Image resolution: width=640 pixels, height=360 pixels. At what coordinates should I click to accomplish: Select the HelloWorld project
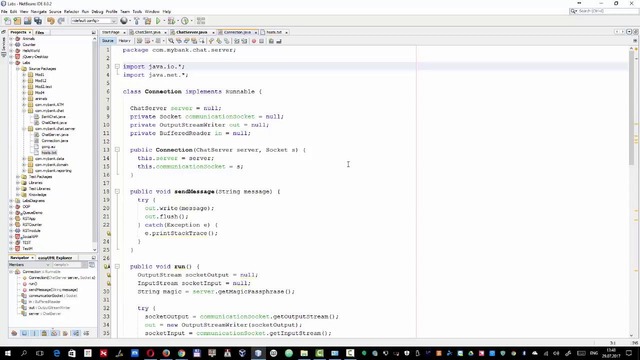tap(31, 51)
